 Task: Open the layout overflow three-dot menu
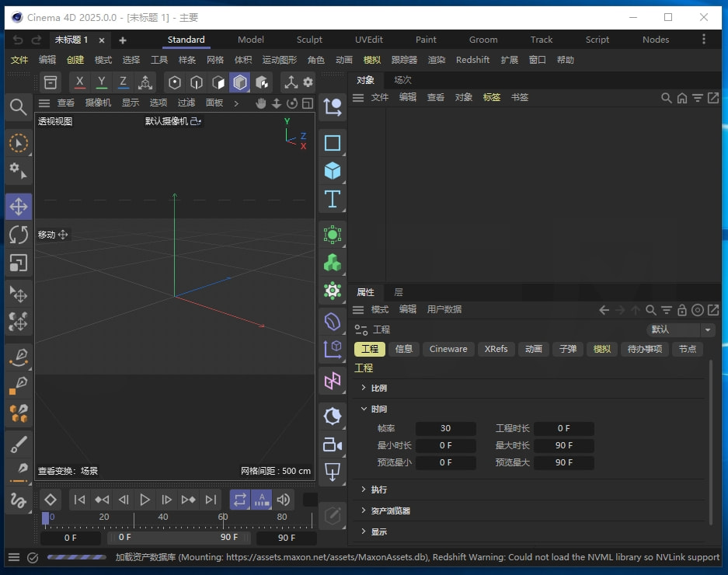[x=704, y=40]
